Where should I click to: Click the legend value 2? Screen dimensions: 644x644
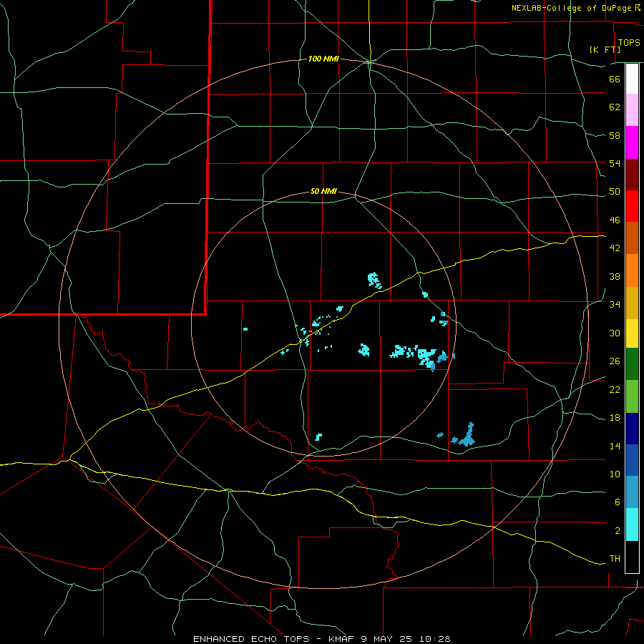(618, 531)
